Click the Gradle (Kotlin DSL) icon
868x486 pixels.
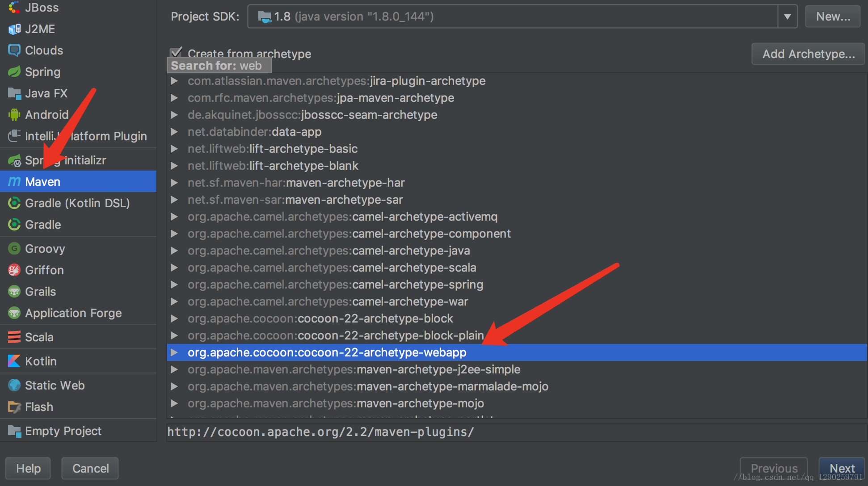click(x=14, y=203)
